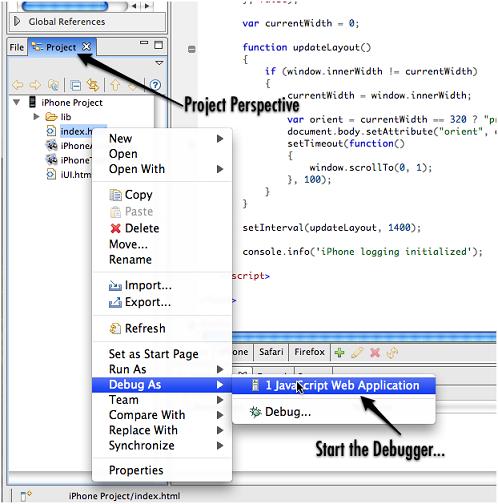
Task: Click the Collapse All icon in Project view
Action: 76,86
